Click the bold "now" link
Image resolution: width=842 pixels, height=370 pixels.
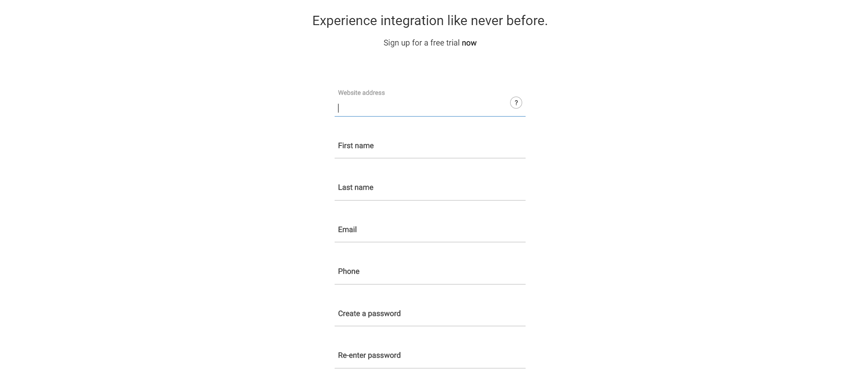pyautogui.click(x=469, y=43)
